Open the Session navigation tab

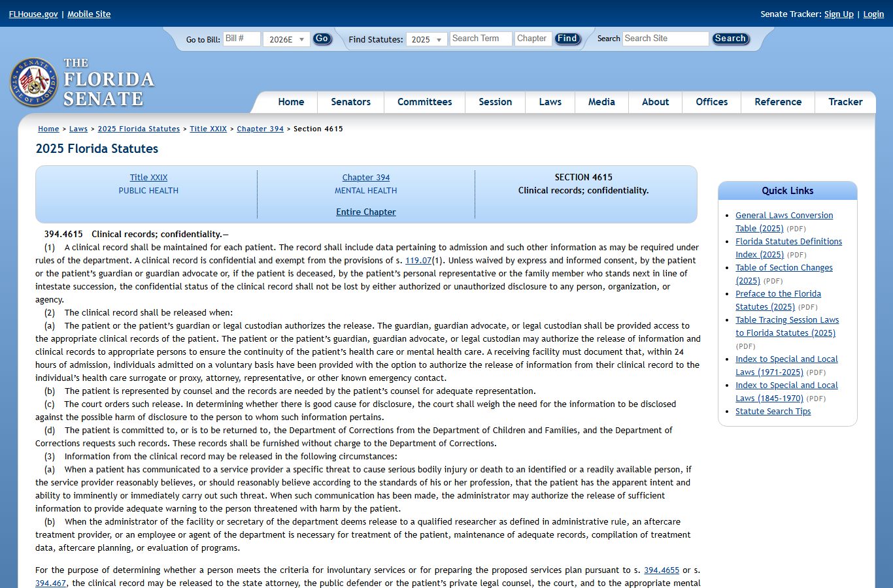click(x=495, y=102)
